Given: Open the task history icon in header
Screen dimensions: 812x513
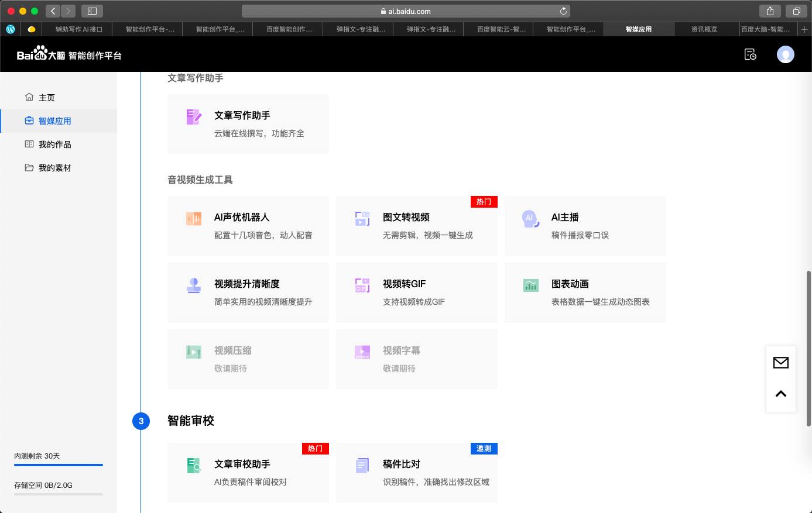Looking at the screenshot, I should (750, 54).
